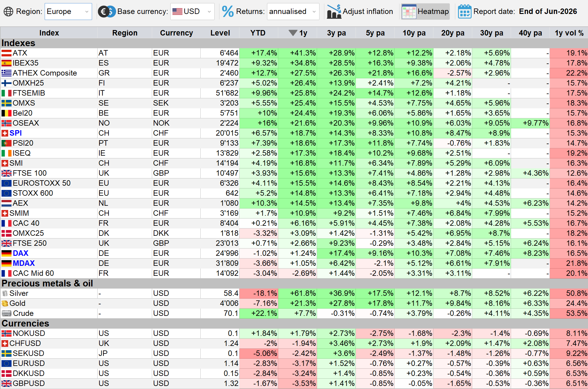The height and width of the screenshot is (389, 588).
Task: Sort by the 3y pa column header
Action: click(336, 33)
